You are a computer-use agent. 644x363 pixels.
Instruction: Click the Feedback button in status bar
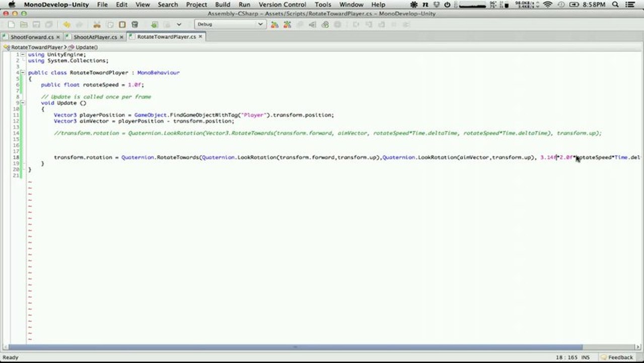click(616, 357)
